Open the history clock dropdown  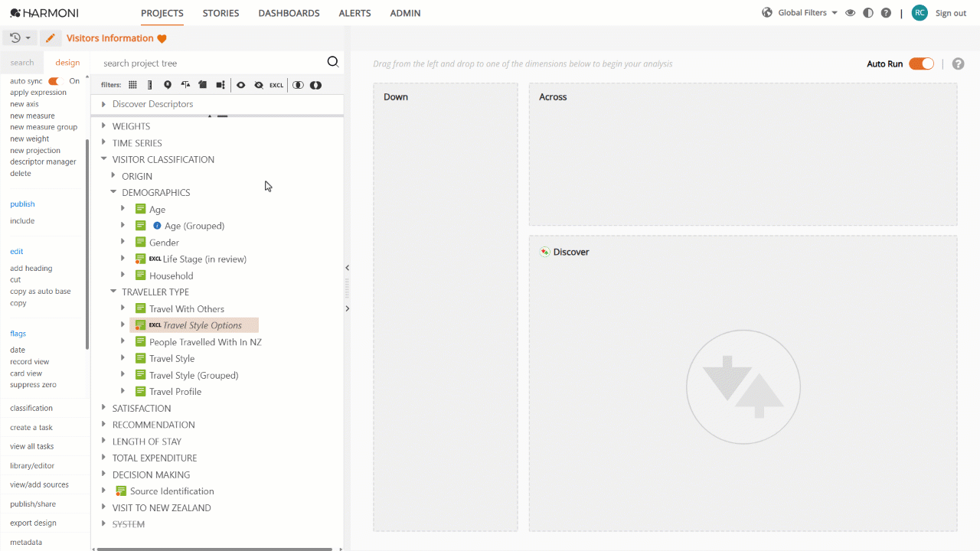coord(21,37)
